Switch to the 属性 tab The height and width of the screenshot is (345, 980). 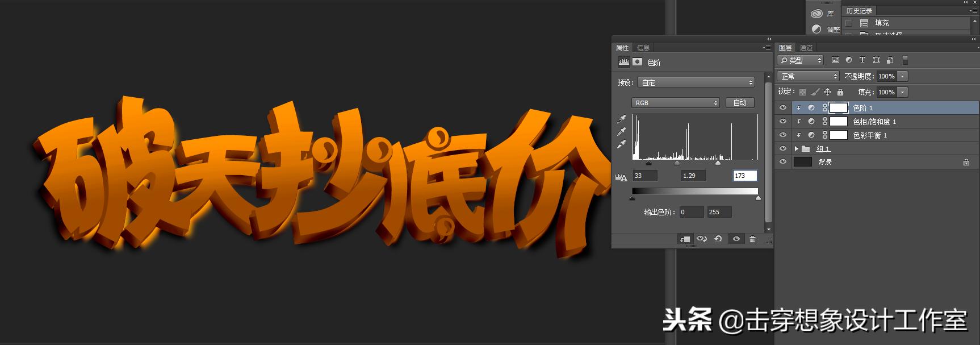coord(622,48)
